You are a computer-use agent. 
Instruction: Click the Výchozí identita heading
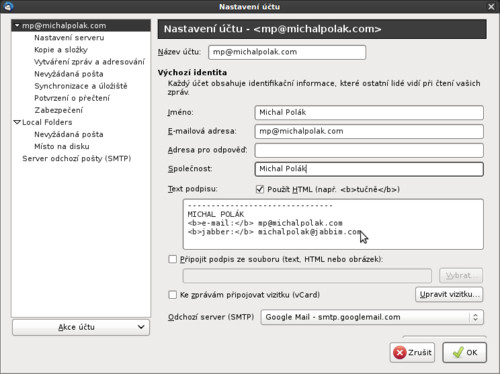(192, 72)
